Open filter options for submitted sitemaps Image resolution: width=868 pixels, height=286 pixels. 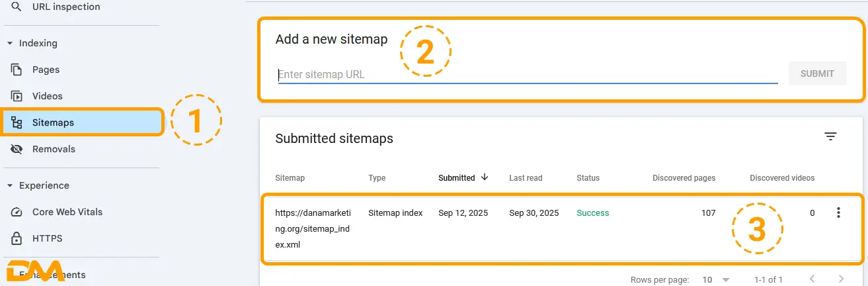830,136
